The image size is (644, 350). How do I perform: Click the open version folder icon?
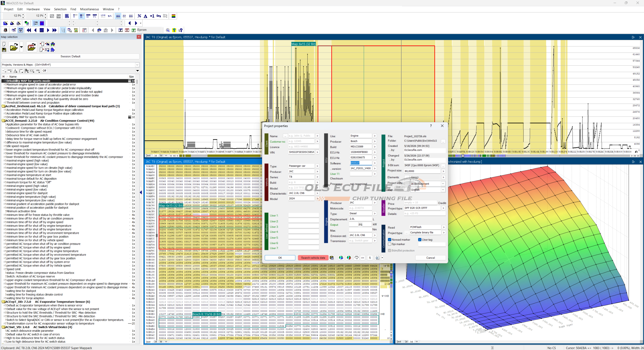click(31, 47)
